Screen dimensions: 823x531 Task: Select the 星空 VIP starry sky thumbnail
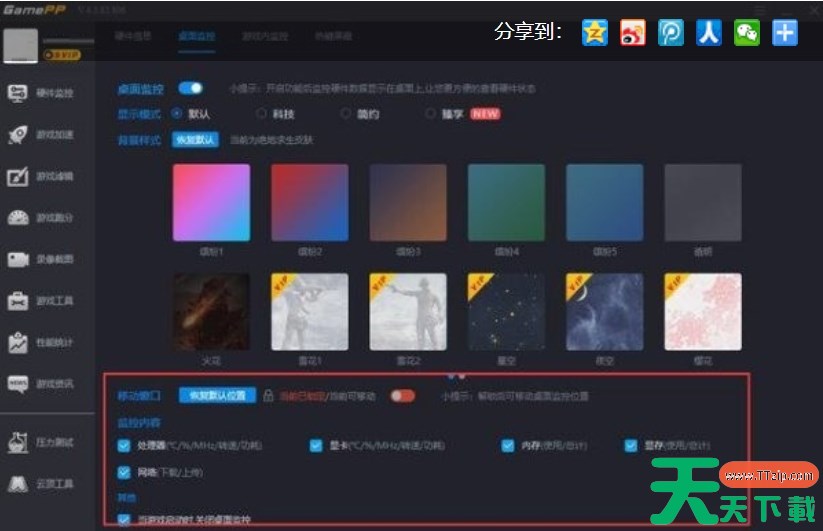(507, 312)
